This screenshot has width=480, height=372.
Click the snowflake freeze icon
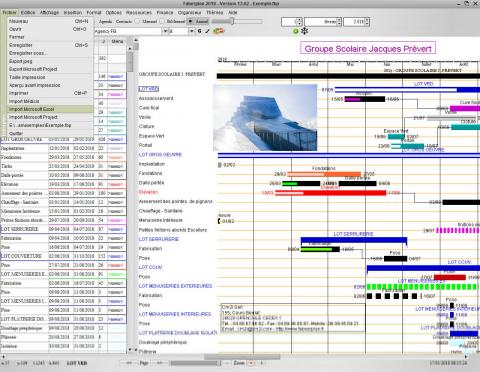click(304, 31)
